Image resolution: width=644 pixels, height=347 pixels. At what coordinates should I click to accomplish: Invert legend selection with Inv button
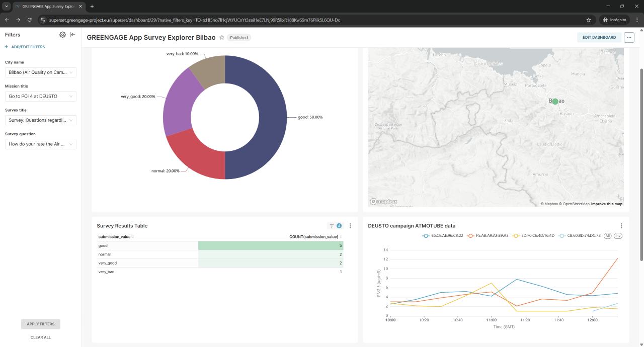click(618, 235)
